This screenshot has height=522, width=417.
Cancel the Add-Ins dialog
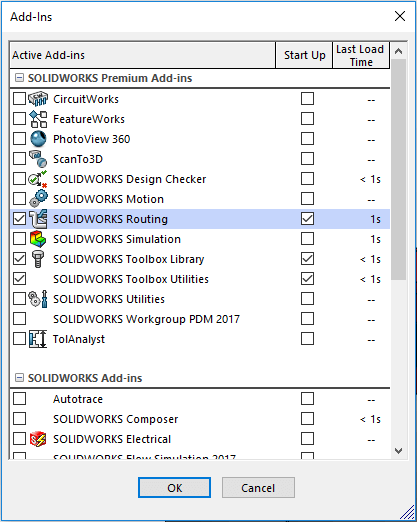[x=258, y=488]
